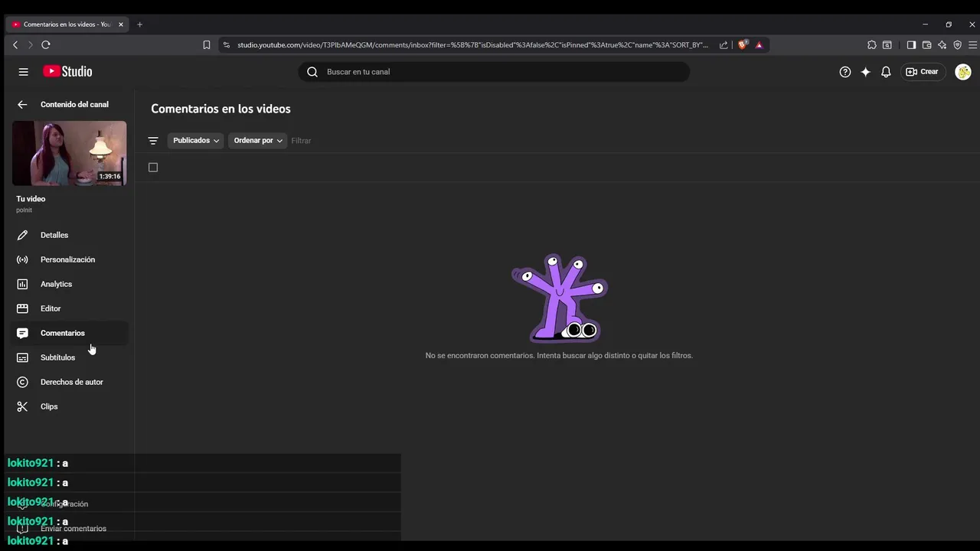Click the YouTube Studio logo
This screenshot has width=980, height=551.
67,72
